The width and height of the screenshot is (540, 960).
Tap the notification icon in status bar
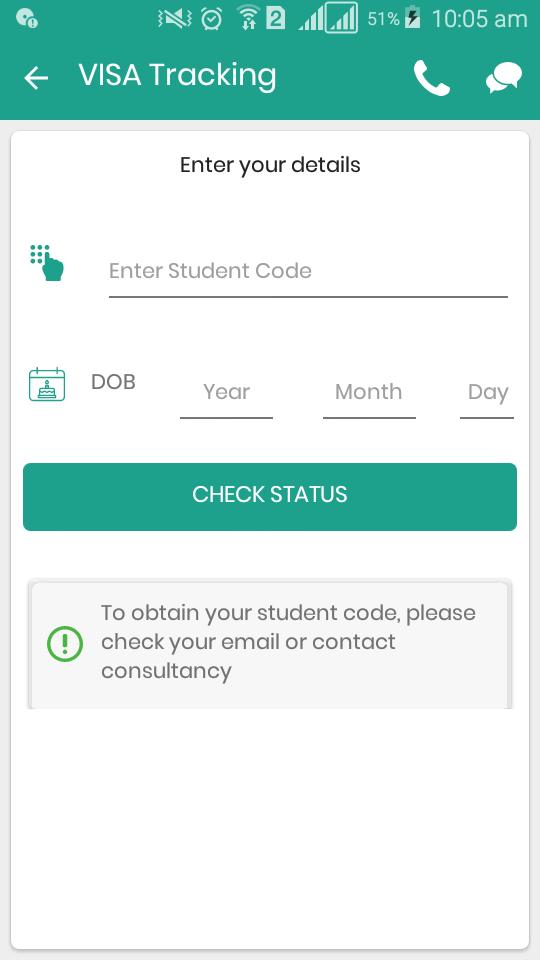[x=26, y=19]
